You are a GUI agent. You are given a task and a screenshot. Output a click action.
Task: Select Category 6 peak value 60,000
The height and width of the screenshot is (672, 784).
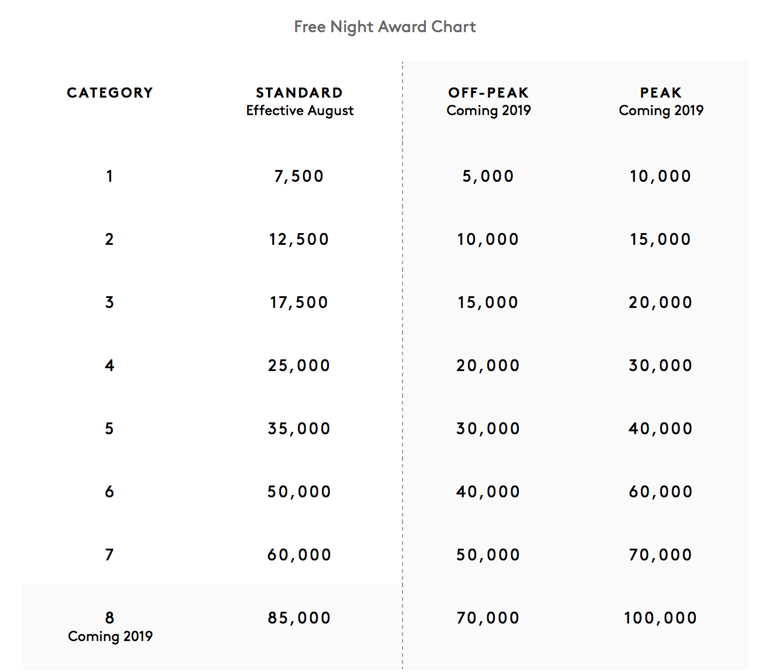pyautogui.click(x=661, y=492)
